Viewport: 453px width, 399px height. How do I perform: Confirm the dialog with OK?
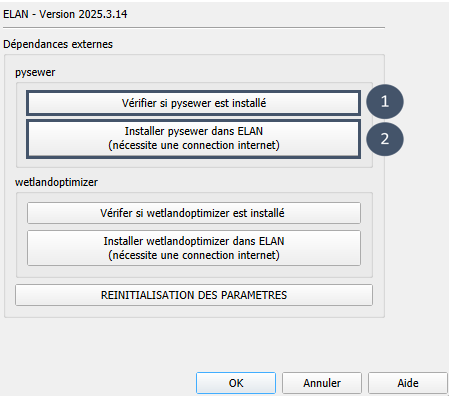(x=236, y=383)
